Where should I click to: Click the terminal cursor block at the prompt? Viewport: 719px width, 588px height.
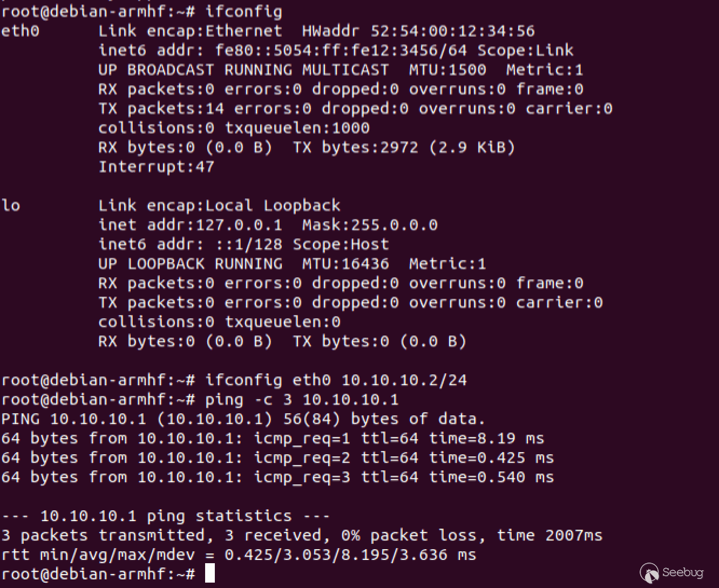coord(210,573)
